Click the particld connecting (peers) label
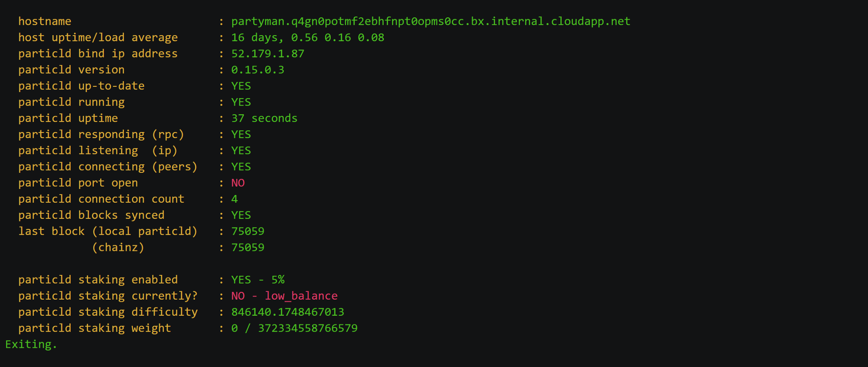The image size is (868, 367). [108, 167]
